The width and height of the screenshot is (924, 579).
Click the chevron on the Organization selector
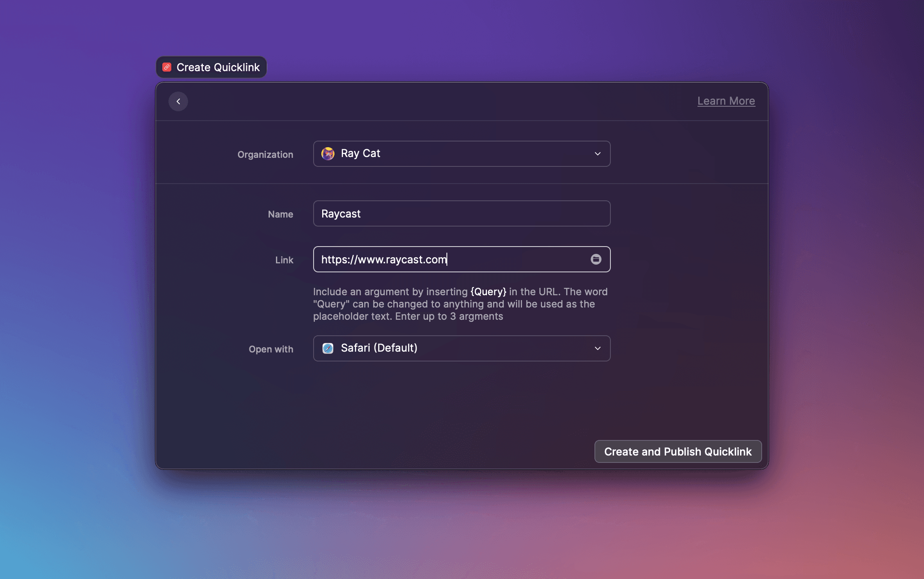point(597,154)
